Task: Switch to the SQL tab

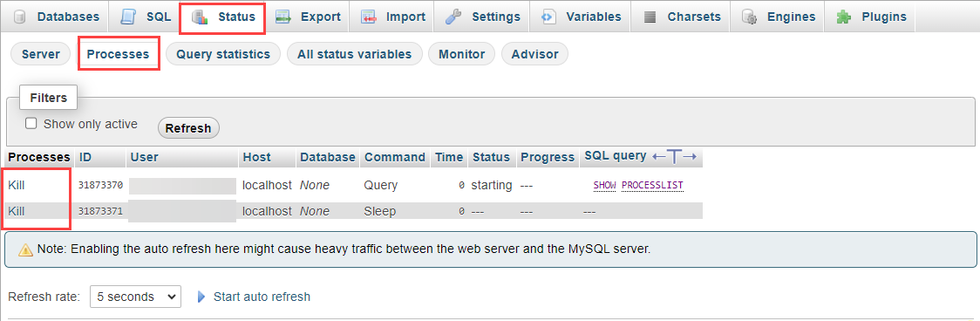Action: (x=146, y=17)
